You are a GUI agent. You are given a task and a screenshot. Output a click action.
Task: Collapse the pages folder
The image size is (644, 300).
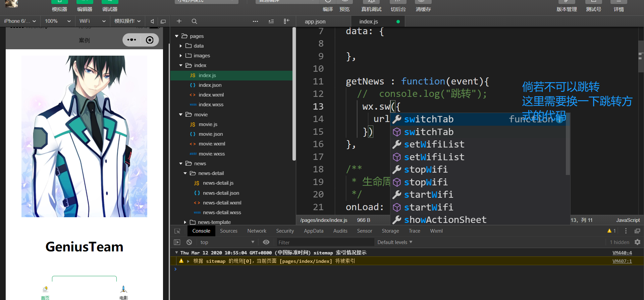[177, 36]
